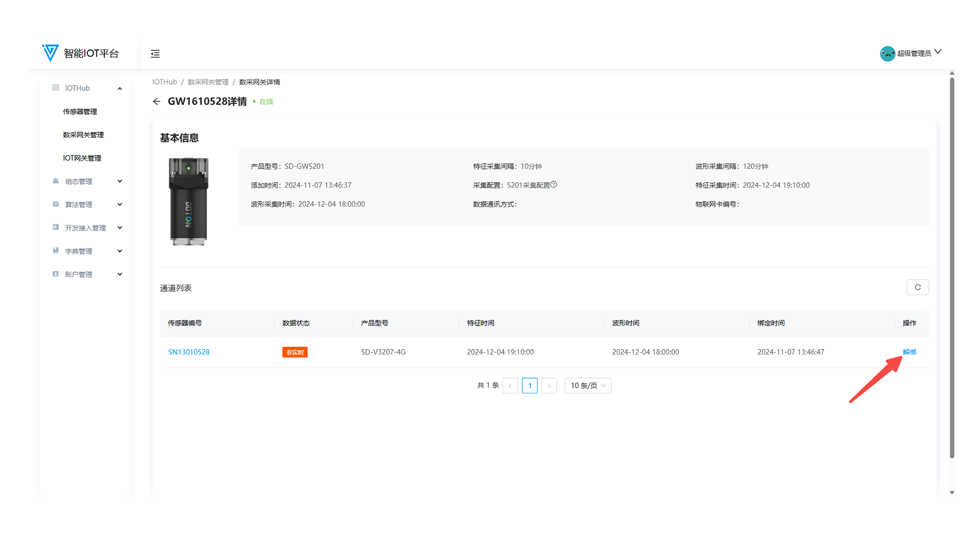980x551 pixels.
Task: Open the 10 条/页 page size dropdown
Action: coord(588,386)
